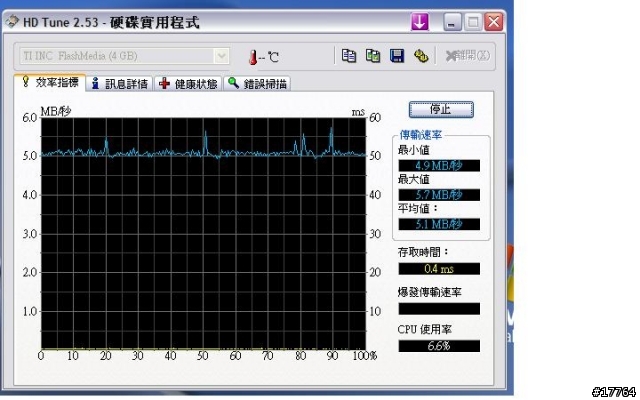The image size is (640, 400).
Task: Click the 傳輸速率 group label
Action: click(420, 135)
